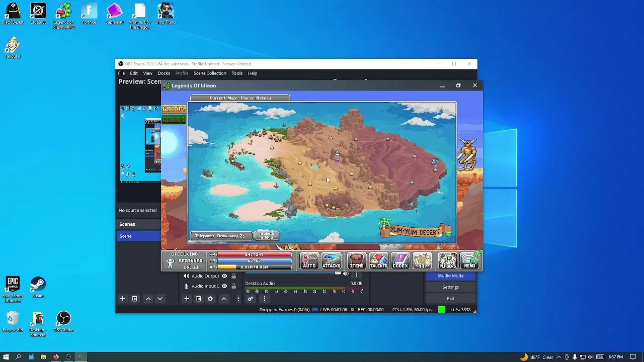Show hidden tray icons chevron
This screenshot has height=362, width=644.
[x=558, y=357]
